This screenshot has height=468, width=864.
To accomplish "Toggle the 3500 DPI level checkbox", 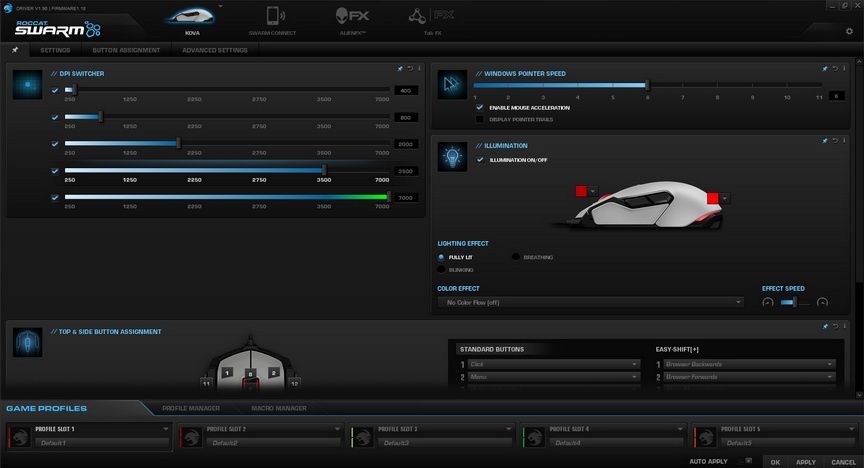I will coord(55,171).
